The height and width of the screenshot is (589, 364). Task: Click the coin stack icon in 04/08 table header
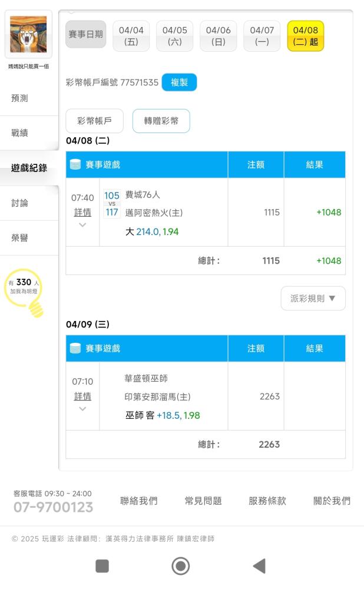(x=75, y=164)
